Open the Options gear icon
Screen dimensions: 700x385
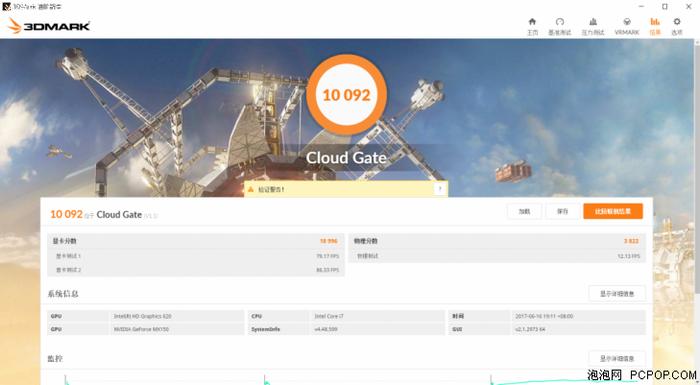pyautogui.click(x=677, y=21)
